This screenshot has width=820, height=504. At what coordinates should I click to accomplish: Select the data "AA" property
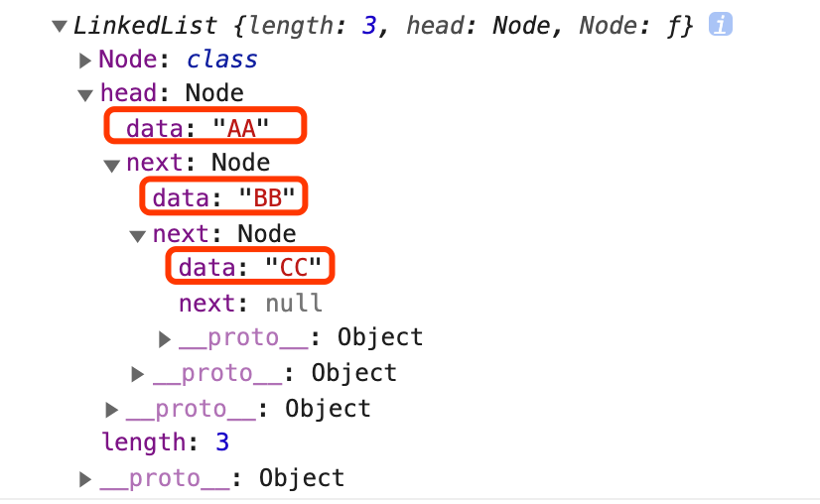click(205, 127)
